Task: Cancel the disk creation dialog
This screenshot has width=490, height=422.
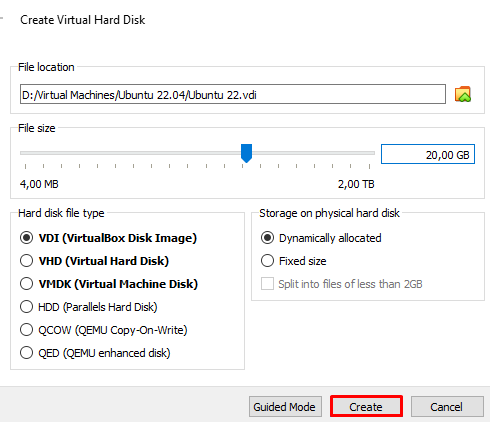Action: click(x=447, y=406)
